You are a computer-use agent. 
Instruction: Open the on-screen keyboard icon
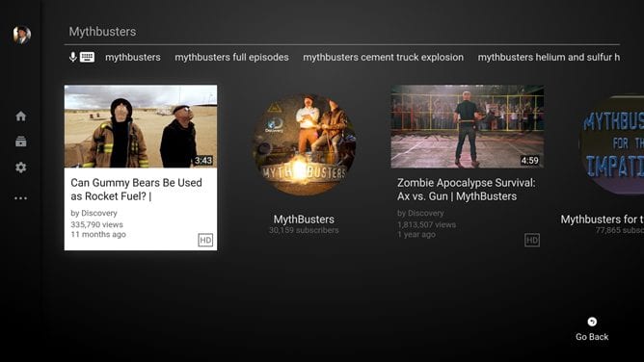tap(87, 57)
